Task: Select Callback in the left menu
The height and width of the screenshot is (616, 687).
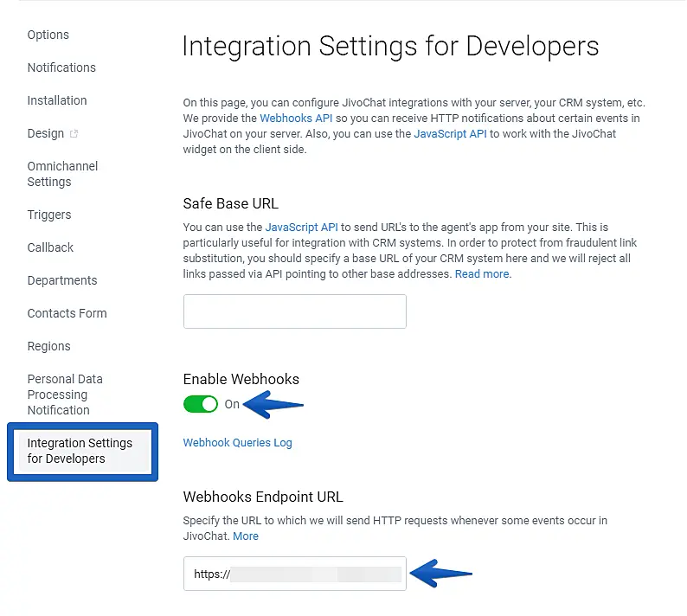Action: [50, 247]
